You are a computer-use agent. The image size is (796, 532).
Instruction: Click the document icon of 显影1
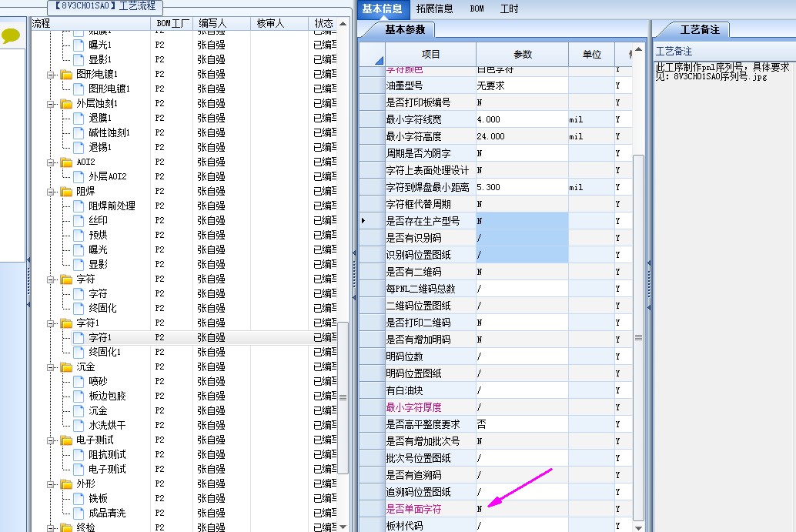(79, 60)
